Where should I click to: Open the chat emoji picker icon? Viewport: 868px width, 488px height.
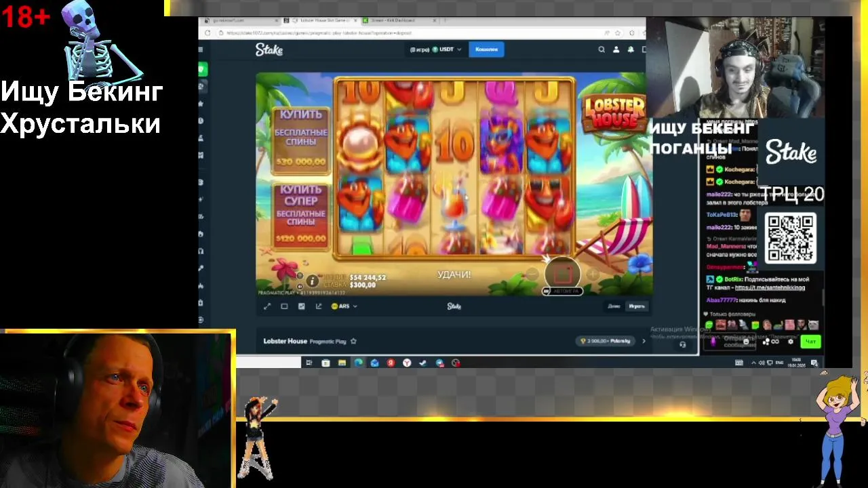[747, 342]
